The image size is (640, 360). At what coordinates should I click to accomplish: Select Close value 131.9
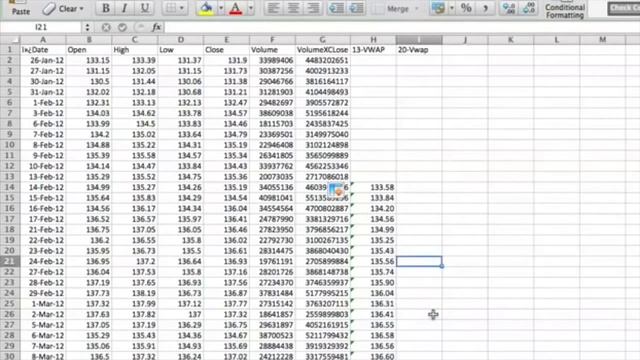point(227,60)
